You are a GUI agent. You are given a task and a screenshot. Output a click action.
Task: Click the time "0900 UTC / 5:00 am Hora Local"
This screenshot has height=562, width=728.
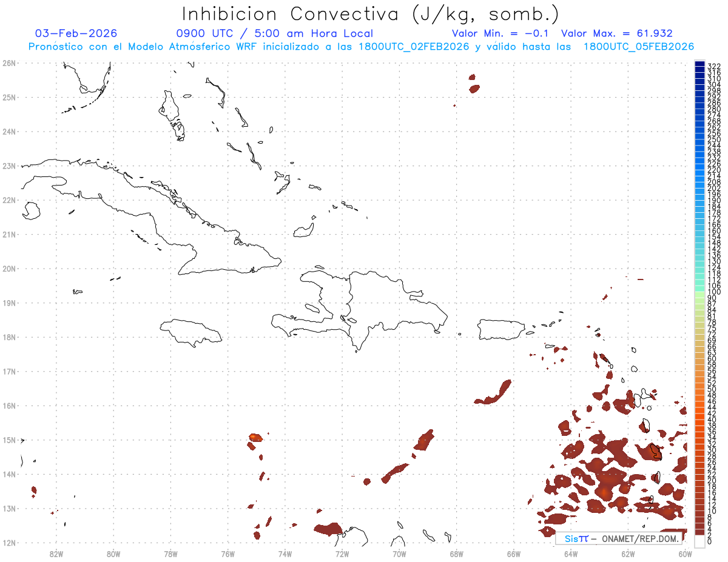tap(275, 33)
